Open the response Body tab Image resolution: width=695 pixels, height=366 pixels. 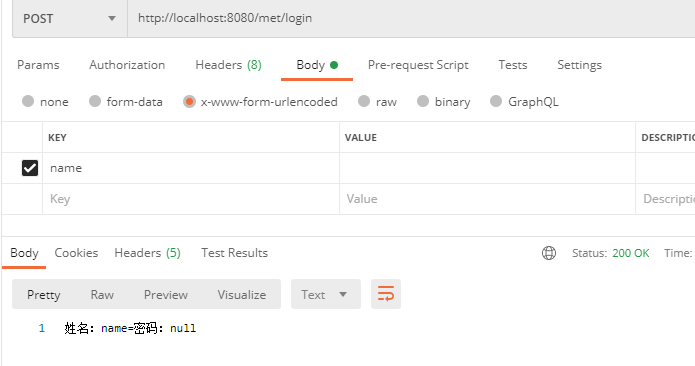click(x=24, y=253)
